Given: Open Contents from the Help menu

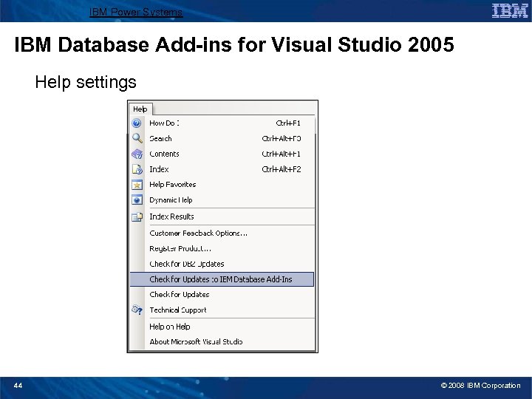Looking at the screenshot, I should [222, 154].
